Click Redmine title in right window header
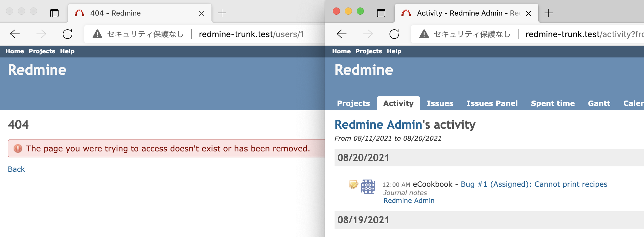 364,70
